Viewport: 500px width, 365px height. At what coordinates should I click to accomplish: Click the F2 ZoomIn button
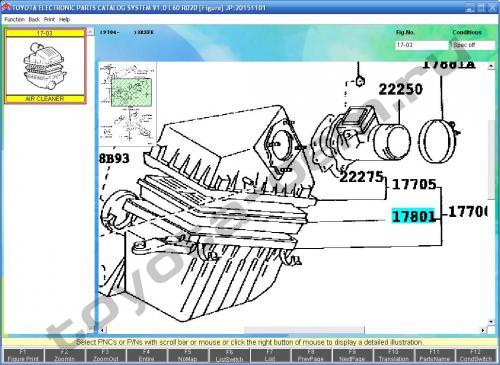(64, 356)
